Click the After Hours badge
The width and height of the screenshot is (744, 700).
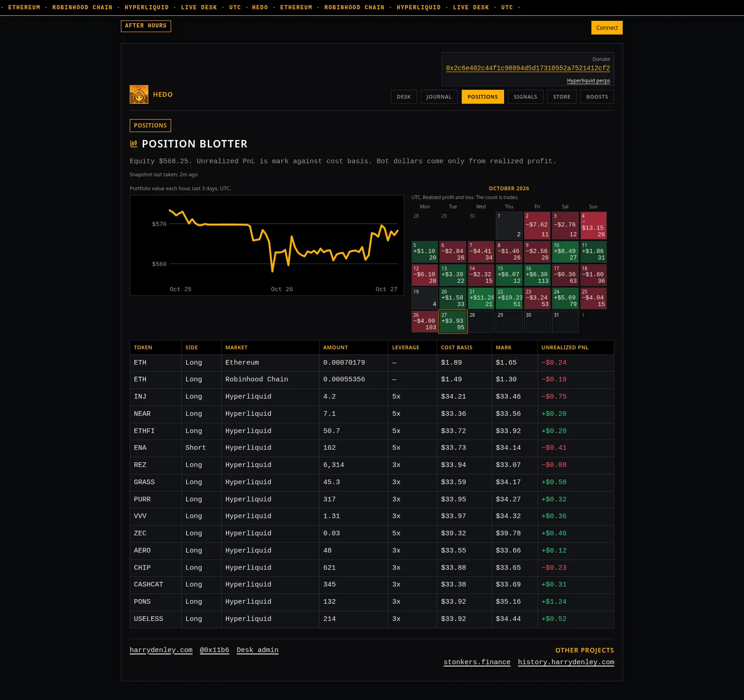(x=146, y=26)
